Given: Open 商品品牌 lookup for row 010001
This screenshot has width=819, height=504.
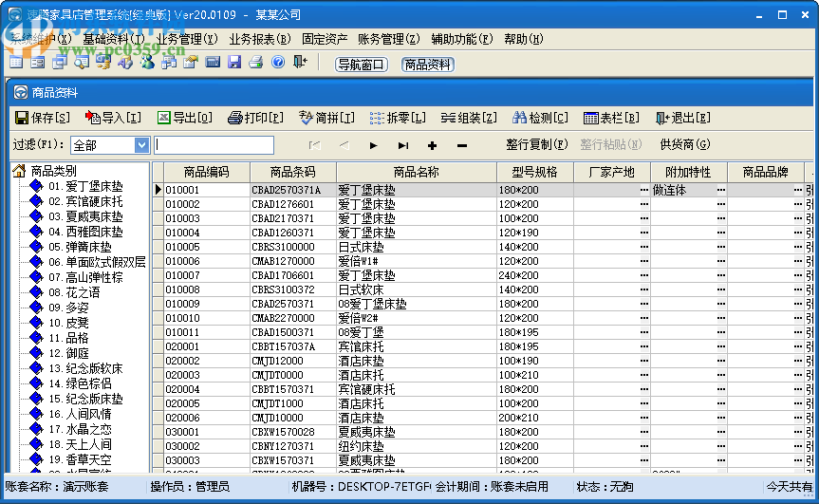Looking at the screenshot, I should [x=797, y=190].
